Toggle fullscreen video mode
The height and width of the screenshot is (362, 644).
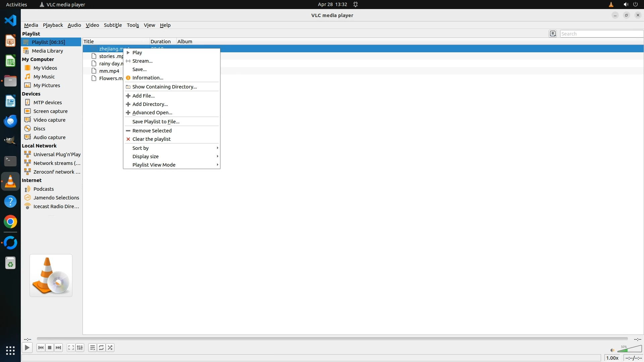tap(71, 348)
